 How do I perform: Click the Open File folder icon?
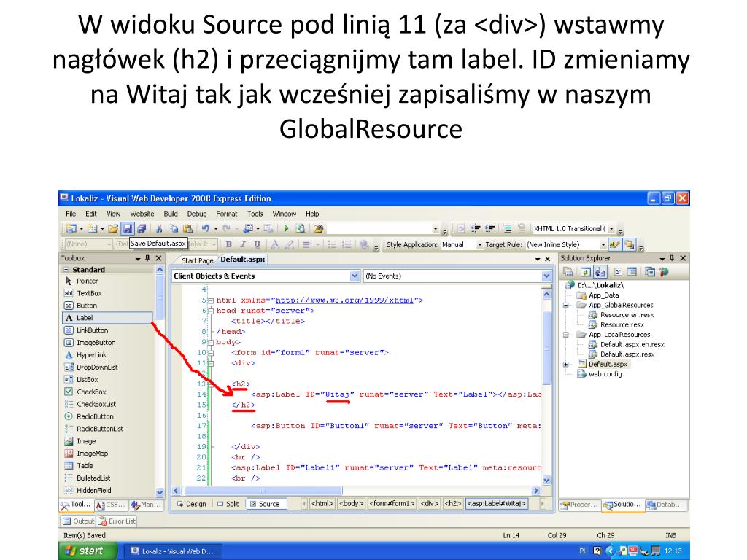[x=113, y=228]
